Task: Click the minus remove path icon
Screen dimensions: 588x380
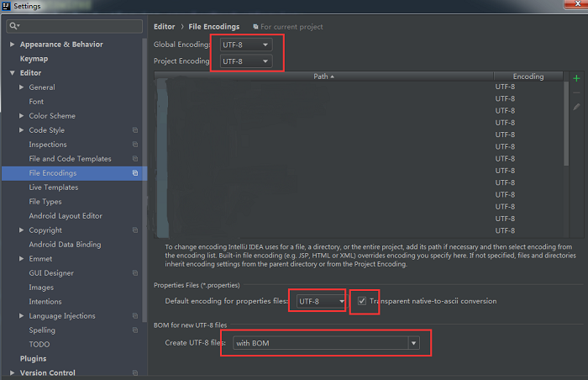Action: click(x=576, y=92)
